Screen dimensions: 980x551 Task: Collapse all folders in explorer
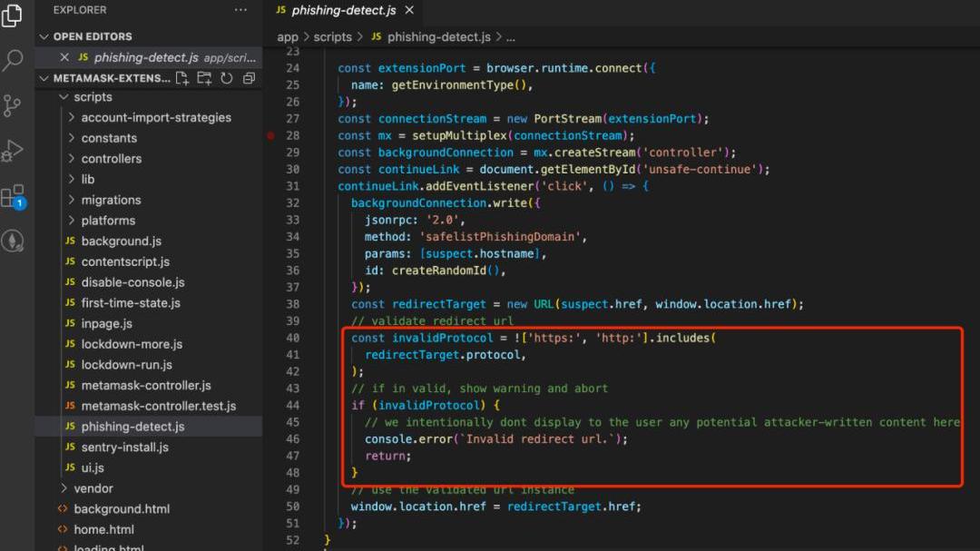(248, 78)
